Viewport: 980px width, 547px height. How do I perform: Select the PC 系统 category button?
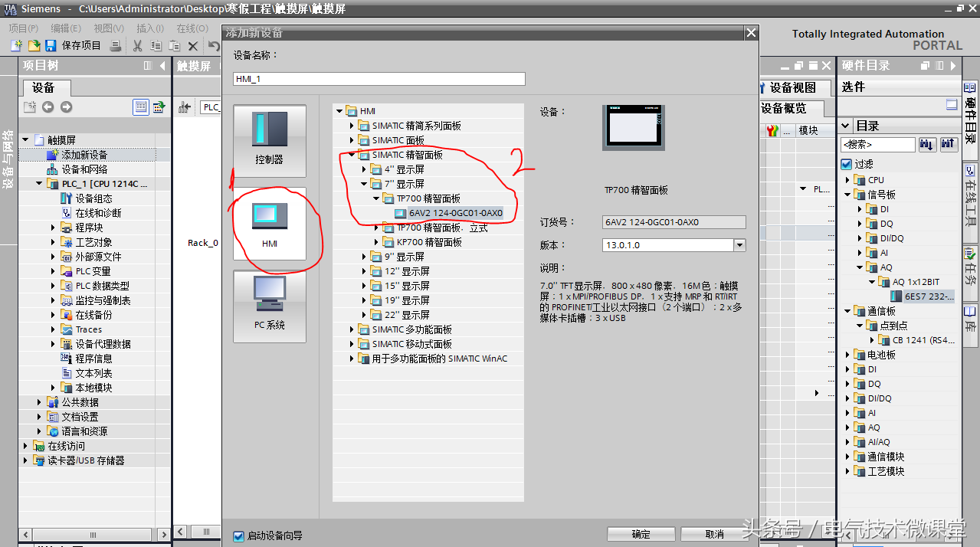[270, 306]
